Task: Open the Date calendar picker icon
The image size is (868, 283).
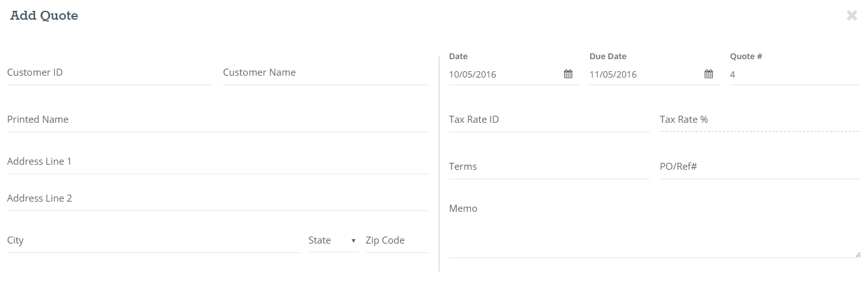Action: (568, 74)
